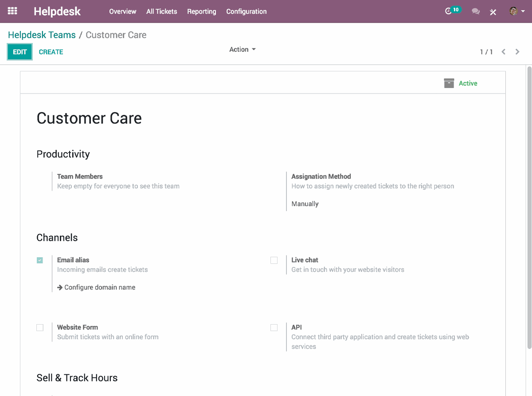Image resolution: width=532 pixels, height=396 pixels.
Task: Open the Configure domain name link
Action: [100, 287]
